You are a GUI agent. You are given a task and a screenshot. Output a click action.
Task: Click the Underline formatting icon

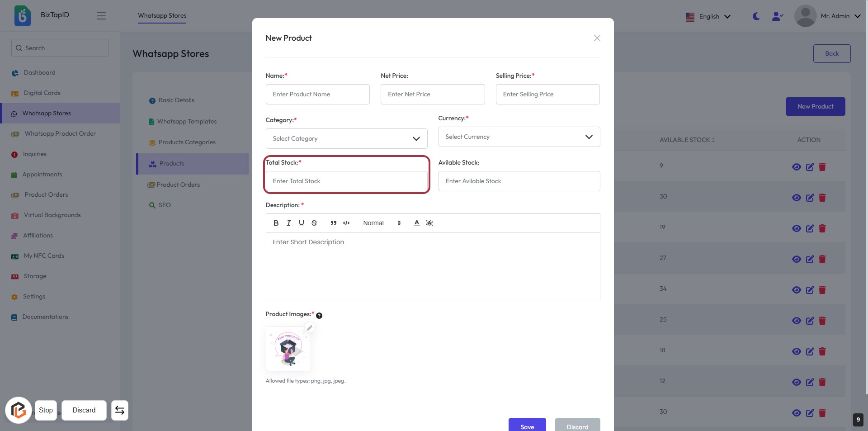tap(301, 223)
